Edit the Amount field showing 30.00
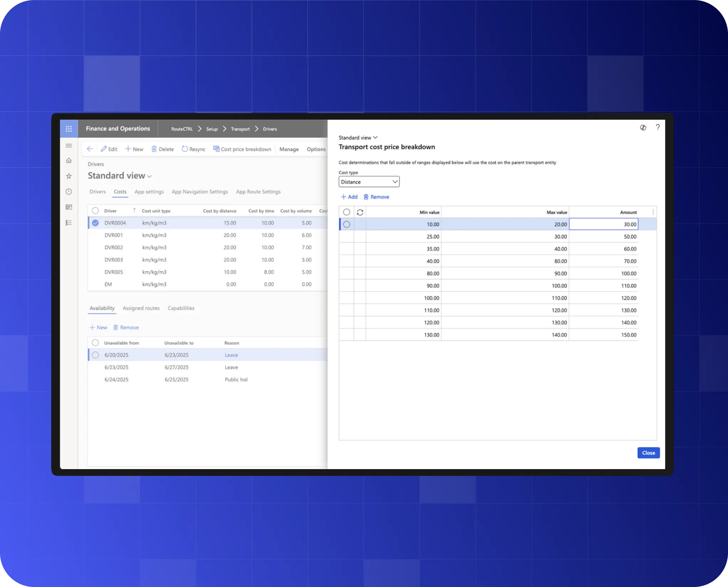The width and height of the screenshot is (728, 587). [604, 224]
